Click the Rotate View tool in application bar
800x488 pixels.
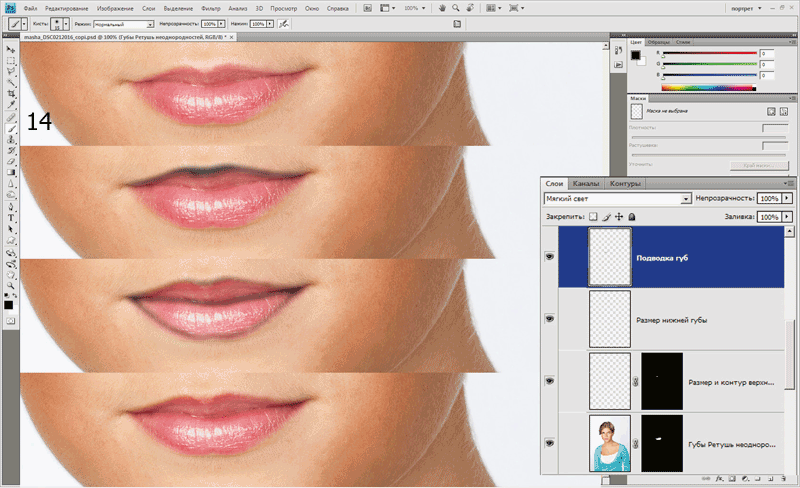click(470, 8)
